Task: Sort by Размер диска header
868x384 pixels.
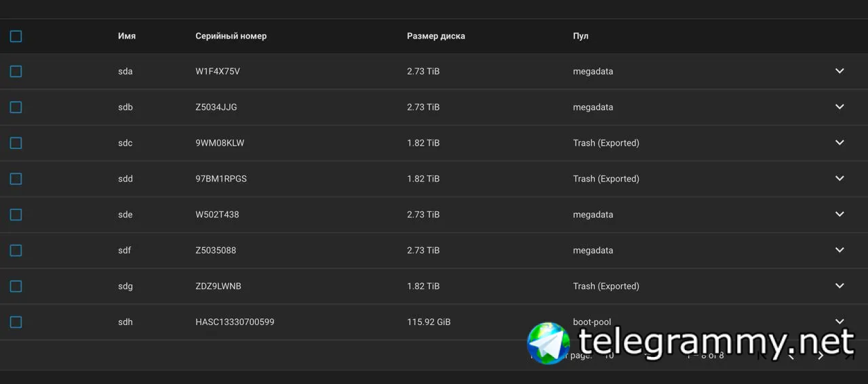Action: 436,36
